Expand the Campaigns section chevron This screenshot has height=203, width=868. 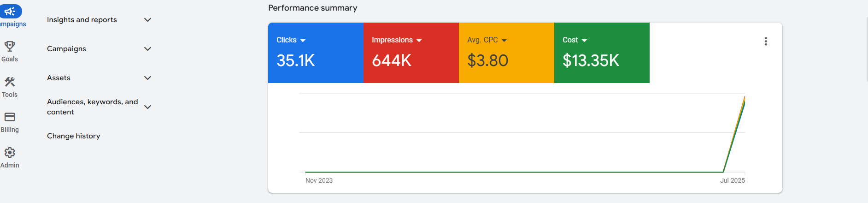[x=147, y=49]
